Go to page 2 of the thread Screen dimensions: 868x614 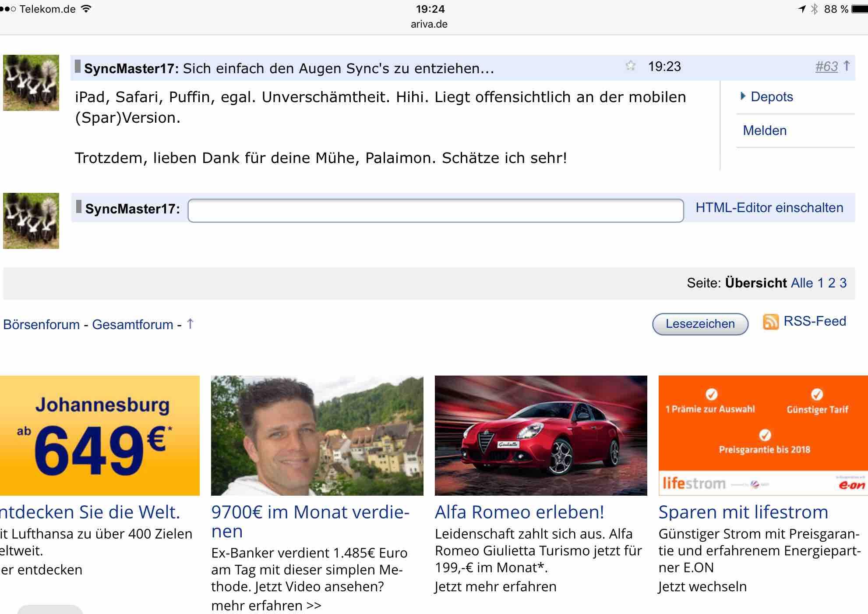coord(832,283)
